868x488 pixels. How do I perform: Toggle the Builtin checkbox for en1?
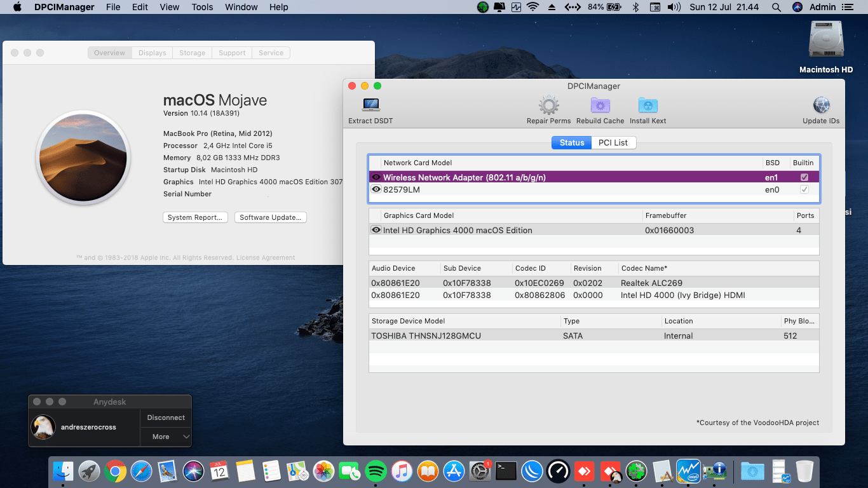tap(804, 178)
